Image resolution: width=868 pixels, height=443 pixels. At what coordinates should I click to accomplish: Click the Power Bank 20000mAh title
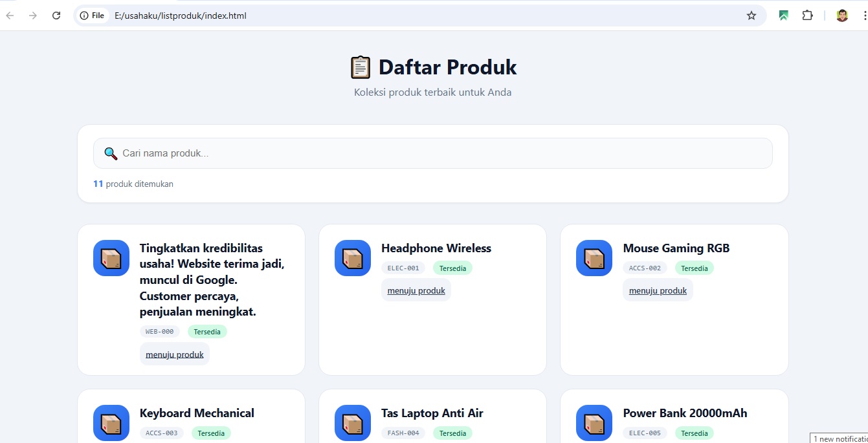tap(685, 413)
